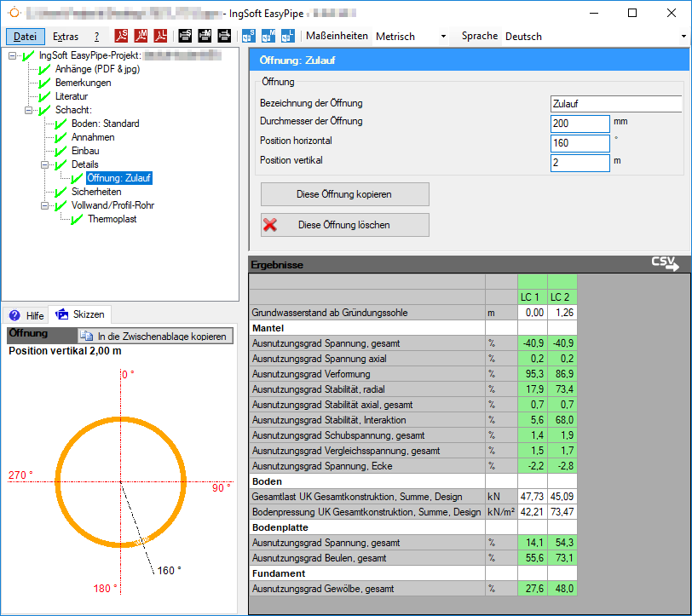692x616 pixels.
Task: Click the leftmost black printer toolbar icon
Action: pos(185,36)
